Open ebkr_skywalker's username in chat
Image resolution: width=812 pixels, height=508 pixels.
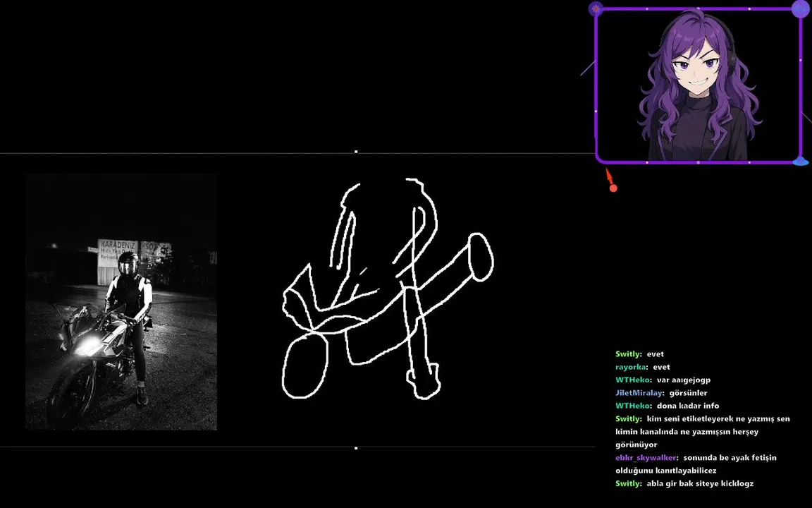pos(645,458)
